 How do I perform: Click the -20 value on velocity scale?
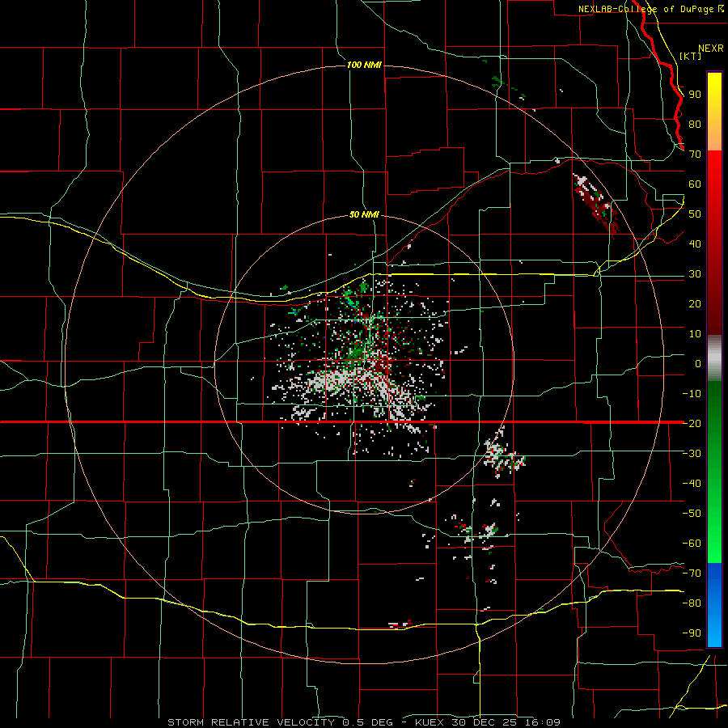(692, 423)
